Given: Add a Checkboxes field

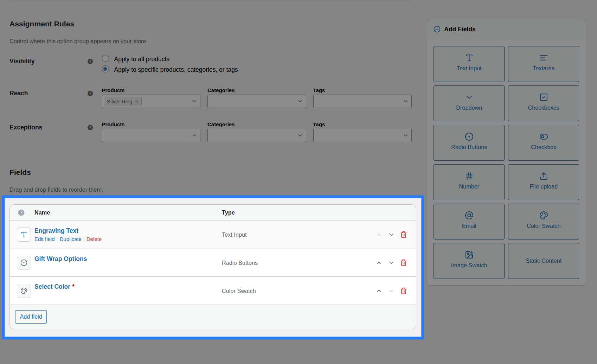Looking at the screenshot, I should [543, 103].
